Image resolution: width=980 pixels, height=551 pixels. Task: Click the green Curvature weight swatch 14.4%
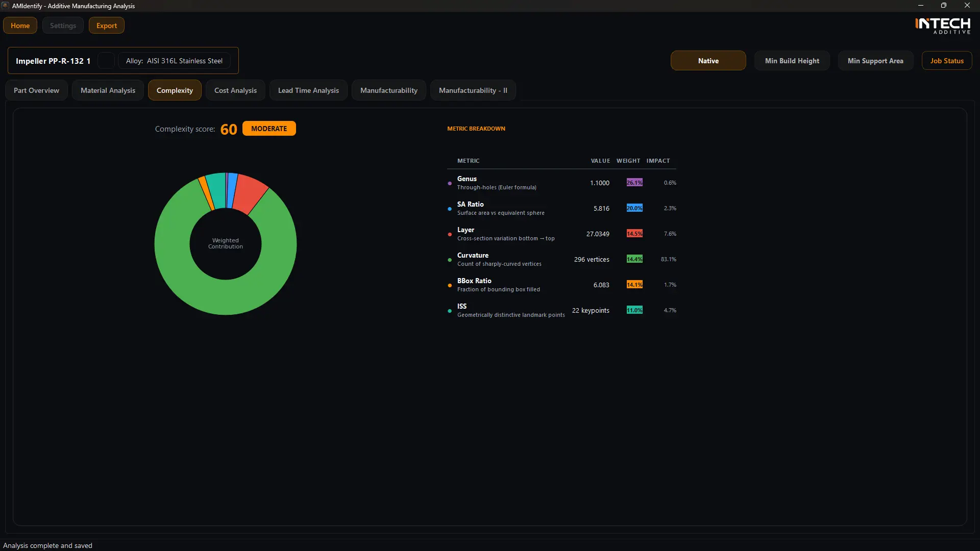[634, 259]
